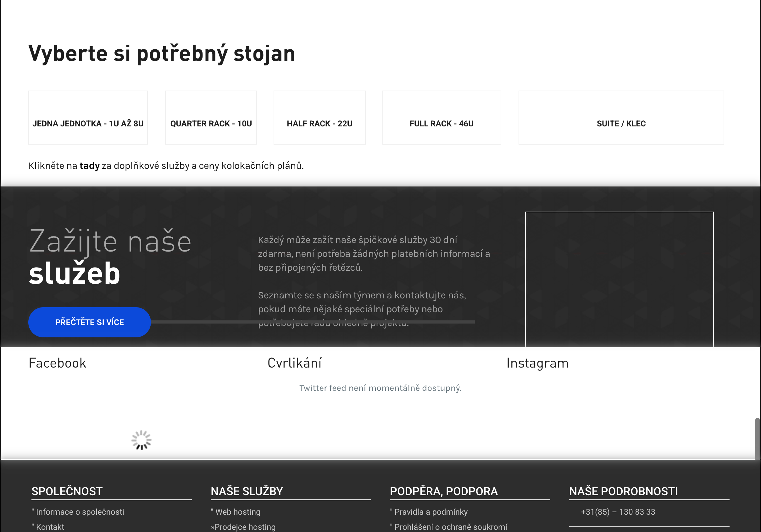Image resolution: width=761 pixels, height=532 pixels.
Task: Select the "SUITE / KLEC" rack option
Action: click(x=621, y=118)
